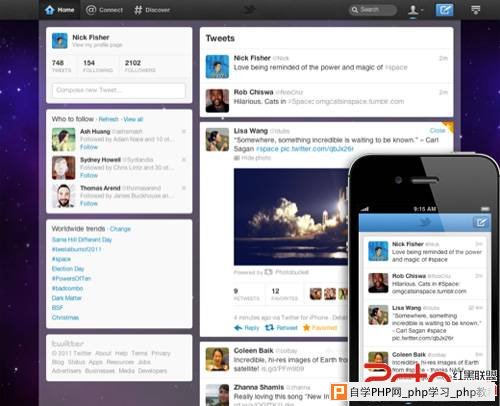Image resolution: width=500 pixels, height=406 pixels.
Task: Open #space hashtag in Nick Fisher's tweet
Action: [396, 67]
